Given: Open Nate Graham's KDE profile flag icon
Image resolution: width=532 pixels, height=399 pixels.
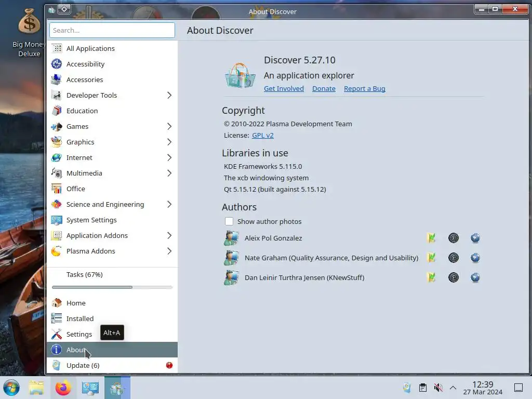Looking at the screenshot, I should (431, 258).
